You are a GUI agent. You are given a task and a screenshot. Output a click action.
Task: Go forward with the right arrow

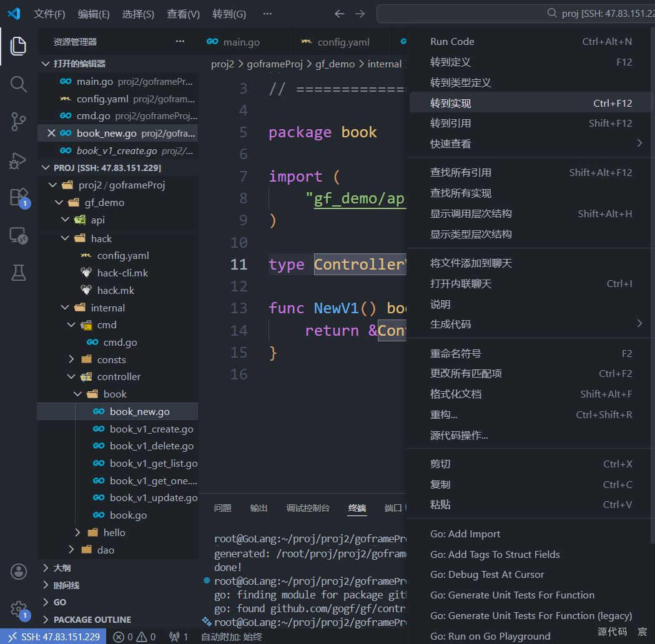pyautogui.click(x=360, y=14)
